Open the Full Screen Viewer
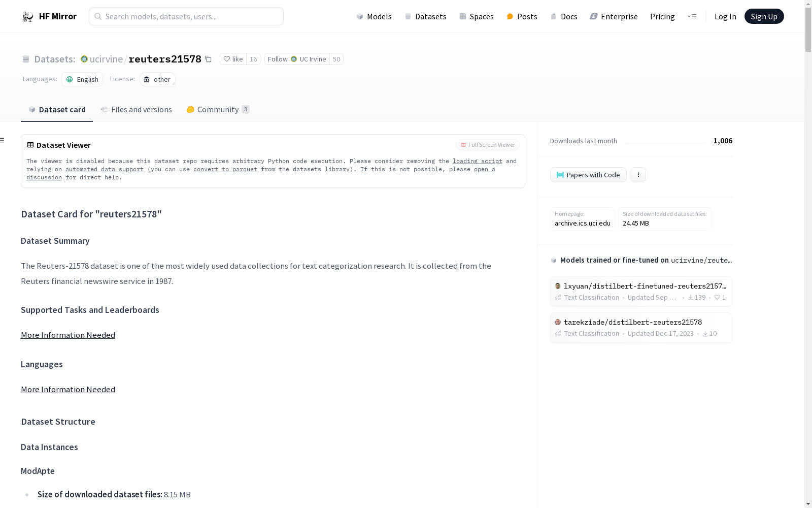The image size is (812, 508). 488,145
